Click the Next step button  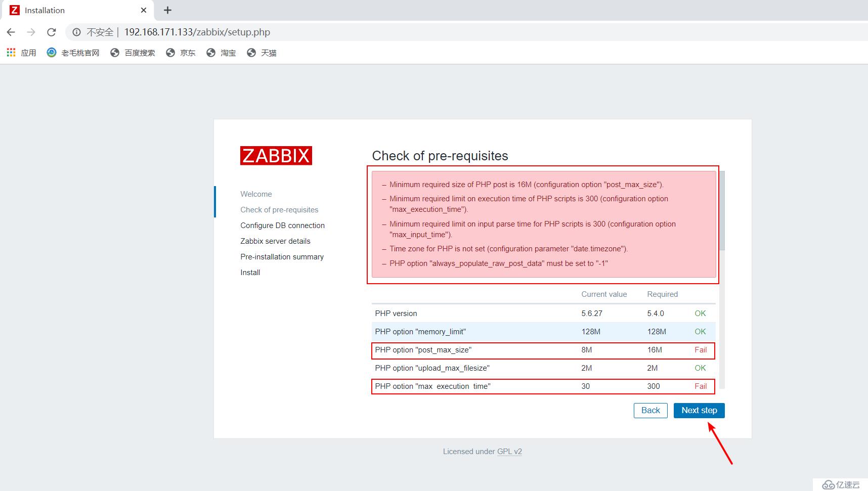(699, 411)
